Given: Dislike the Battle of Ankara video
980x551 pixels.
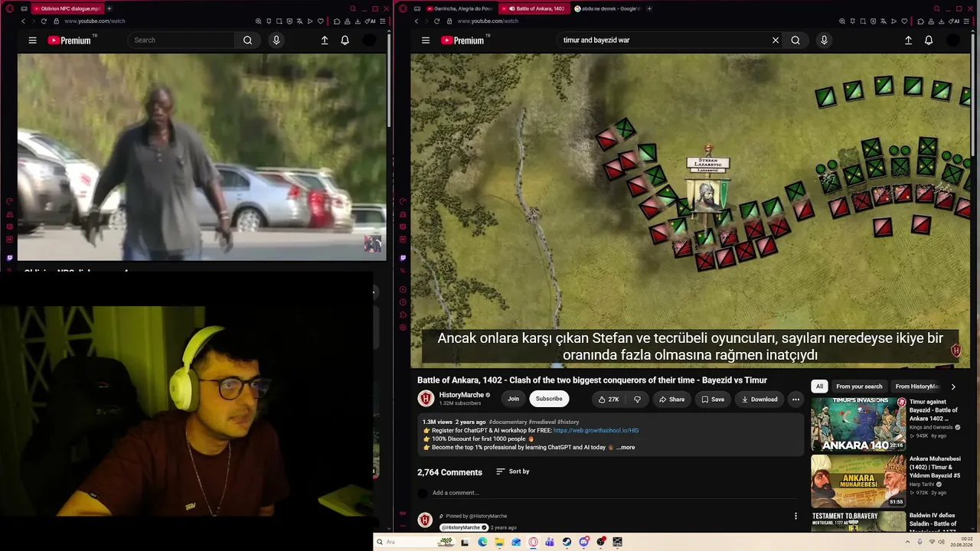Looking at the screenshot, I should coord(637,399).
